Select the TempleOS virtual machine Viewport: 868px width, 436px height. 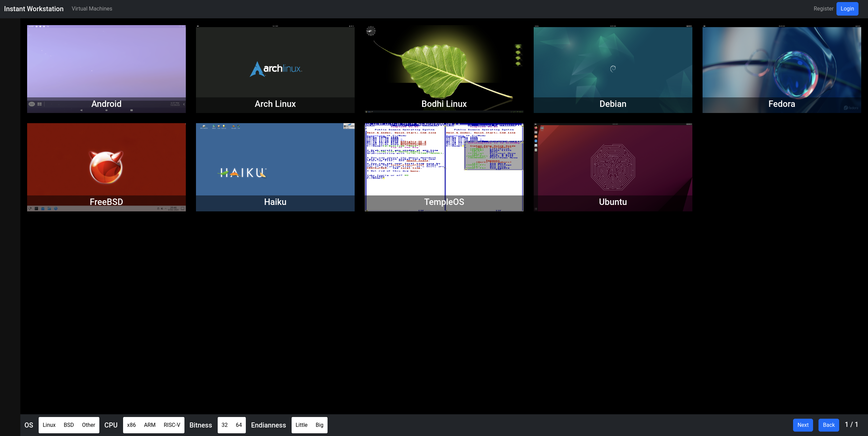click(444, 167)
